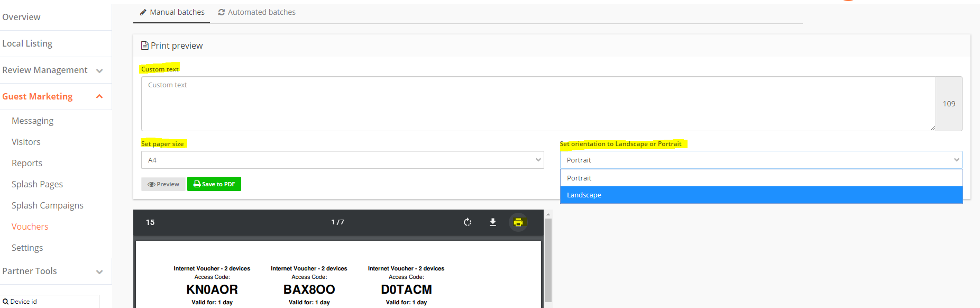Open Splash Campaigns

[48, 205]
